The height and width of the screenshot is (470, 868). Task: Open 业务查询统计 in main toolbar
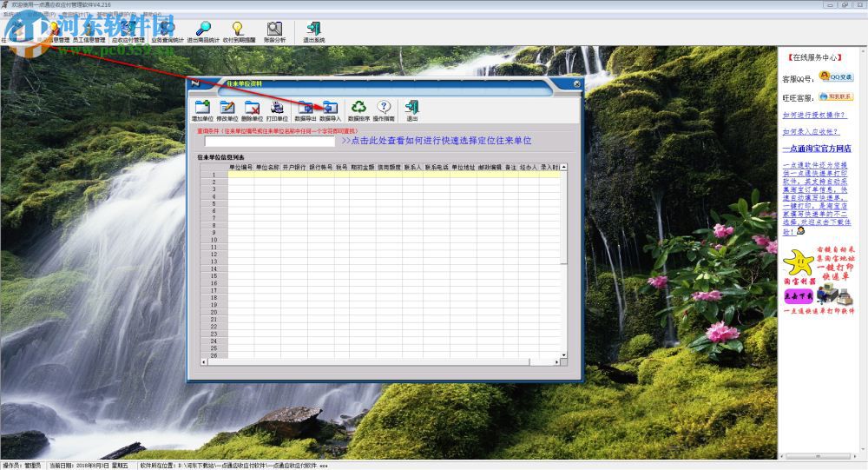(x=168, y=32)
